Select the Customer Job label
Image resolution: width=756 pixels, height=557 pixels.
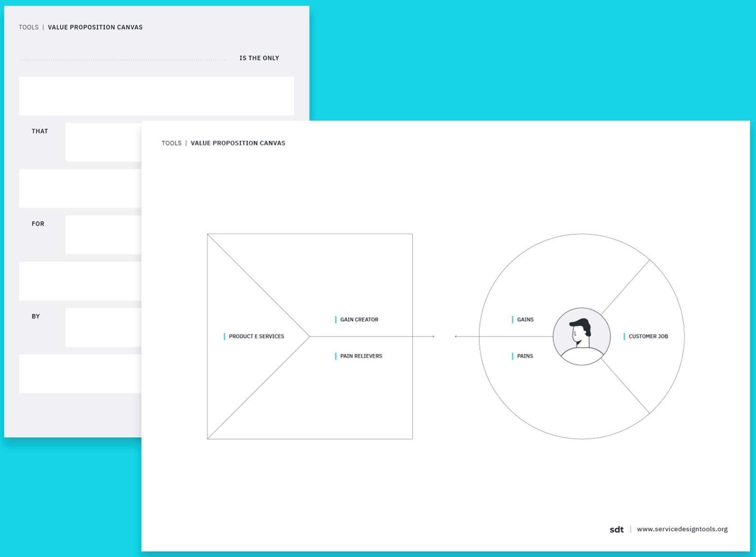648,337
